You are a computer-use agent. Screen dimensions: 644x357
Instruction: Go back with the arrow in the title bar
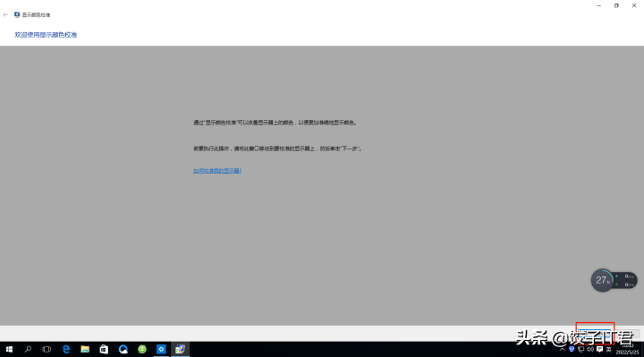click(5, 15)
